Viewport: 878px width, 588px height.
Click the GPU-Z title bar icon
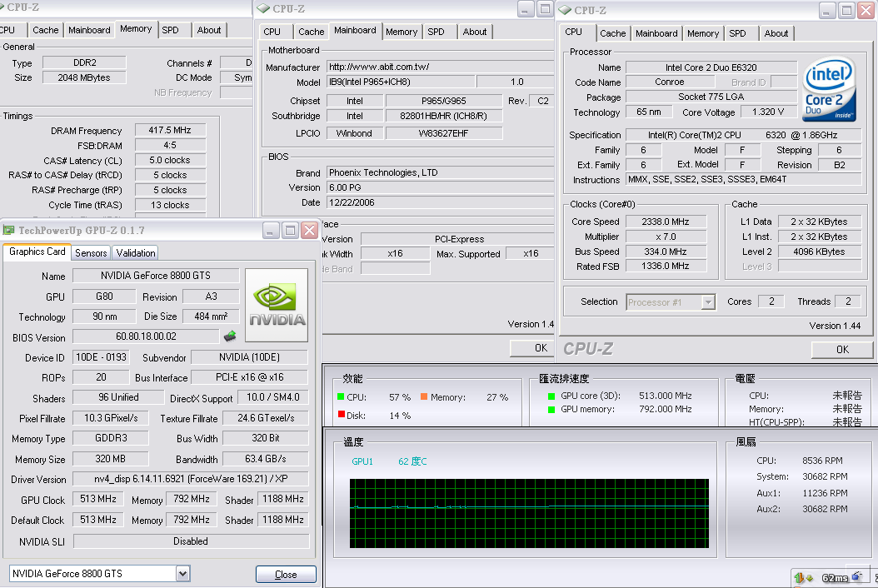click(9, 230)
